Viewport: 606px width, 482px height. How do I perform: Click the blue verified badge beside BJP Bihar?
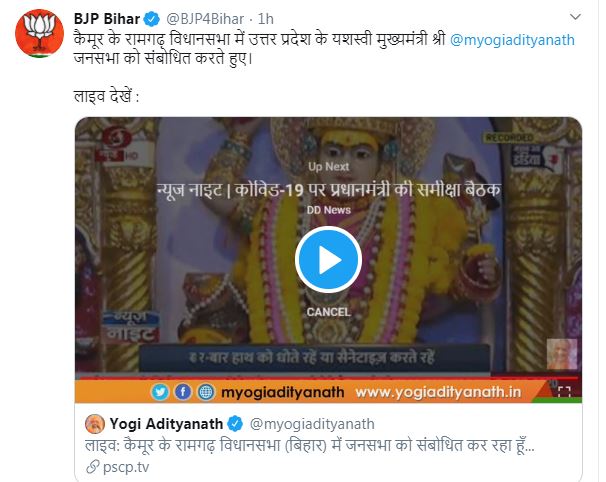click(x=152, y=19)
